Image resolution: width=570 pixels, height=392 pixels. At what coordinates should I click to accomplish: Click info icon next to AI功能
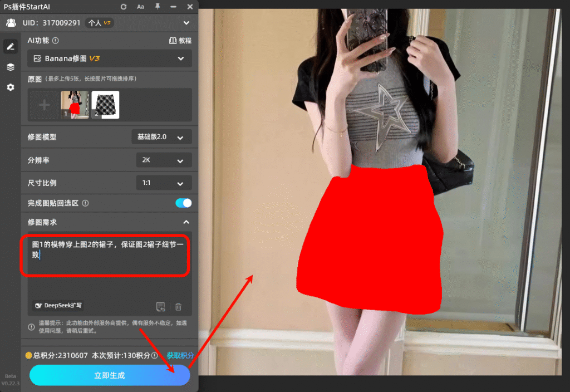click(56, 41)
